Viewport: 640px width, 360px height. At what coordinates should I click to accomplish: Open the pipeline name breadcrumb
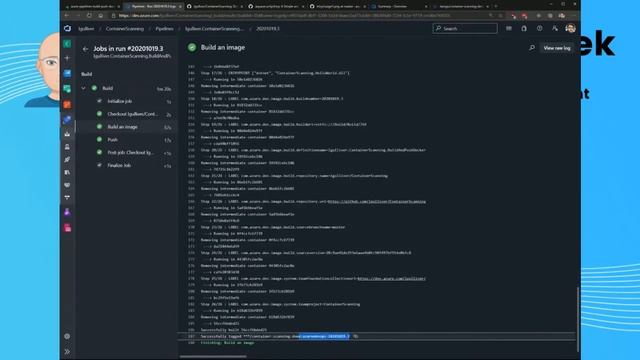(215, 29)
